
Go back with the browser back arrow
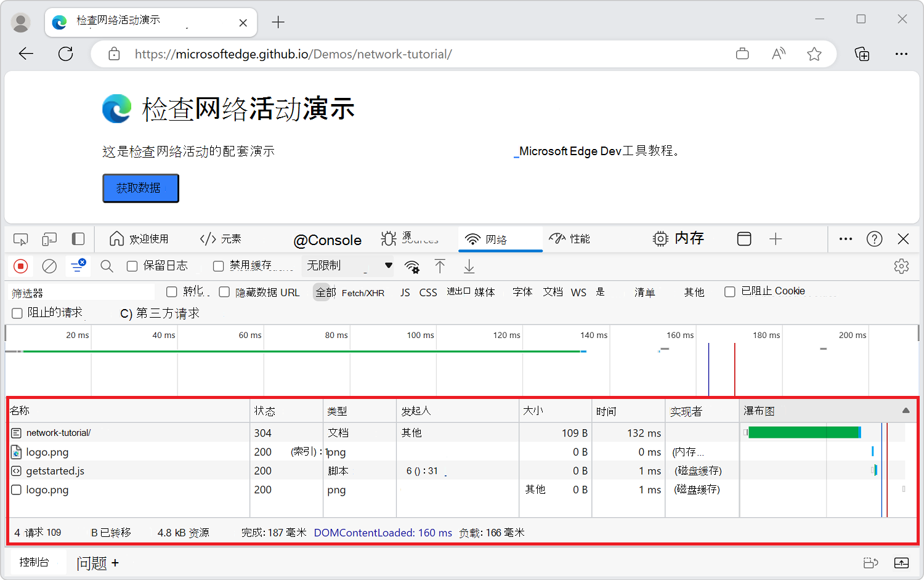click(26, 54)
